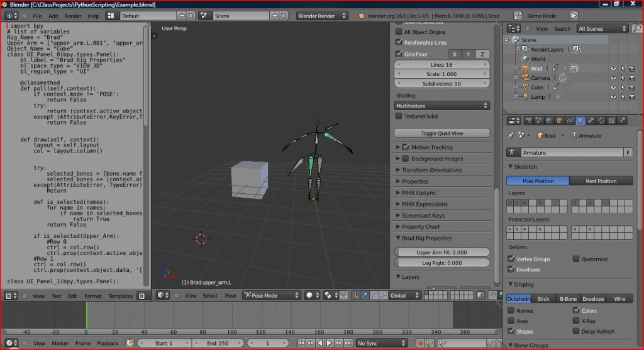The width and height of the screenshot is (644, 350).
Task: Open the Bone properties tab icon
Action: 591,121
